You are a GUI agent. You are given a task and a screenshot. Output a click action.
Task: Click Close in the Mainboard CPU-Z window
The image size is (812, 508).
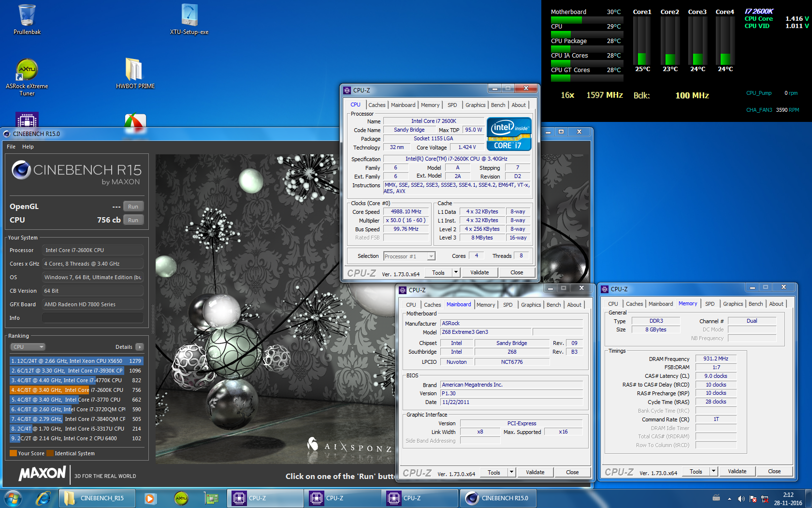572,472
